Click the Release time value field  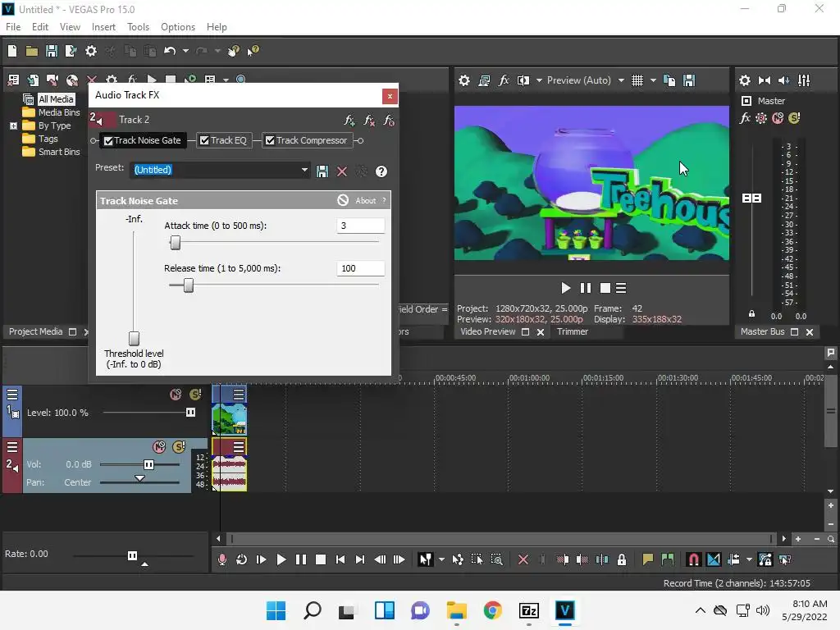click(361, 268)
